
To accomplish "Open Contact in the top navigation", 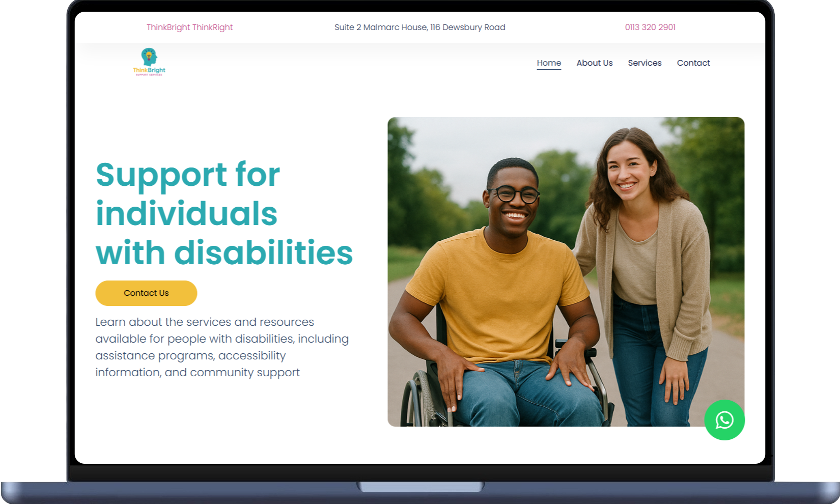I will [x=693, y=63].
